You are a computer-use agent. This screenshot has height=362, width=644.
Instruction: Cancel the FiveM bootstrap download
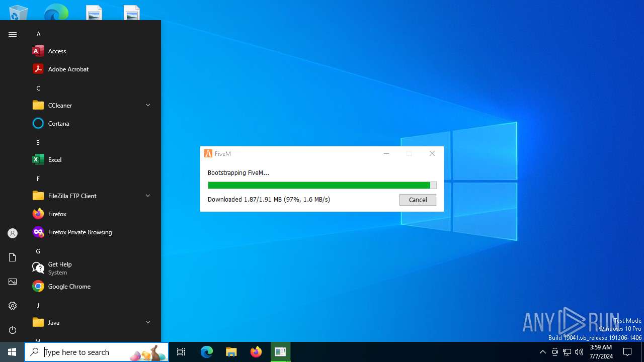click(x=418, y=200)
